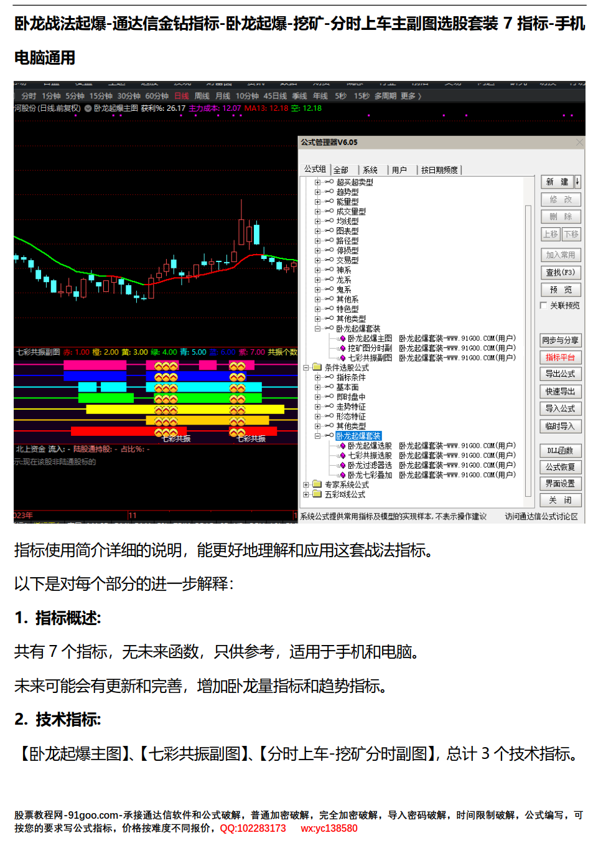Click the category icon beside 指标条件

[x=329, y=377]
